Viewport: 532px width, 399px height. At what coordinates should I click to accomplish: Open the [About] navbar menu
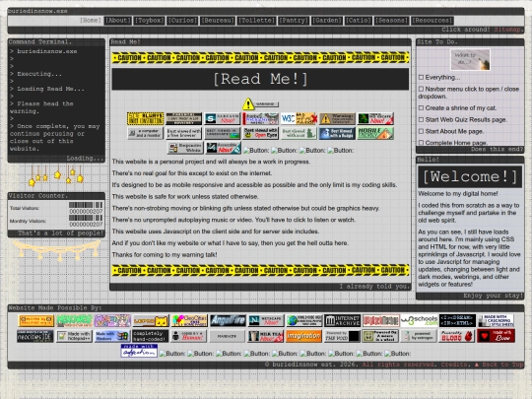pyautogui.click(x=117, y=21)
